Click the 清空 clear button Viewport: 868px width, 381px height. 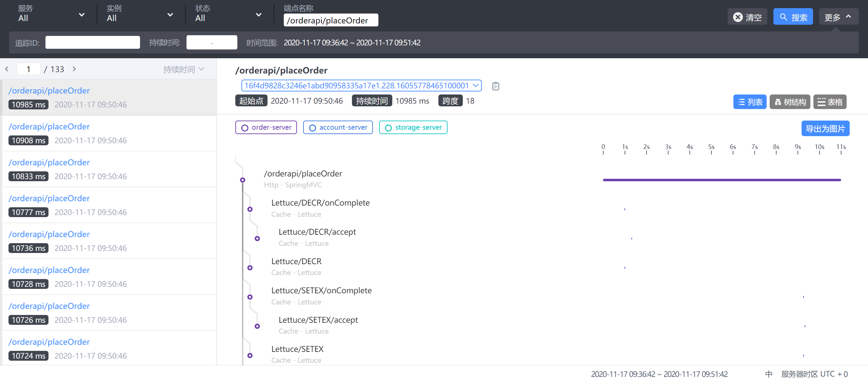pos(747,17)
